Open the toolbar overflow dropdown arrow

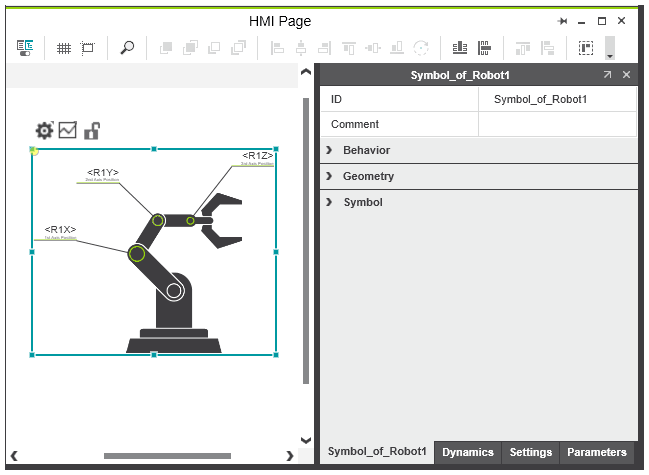610,56
